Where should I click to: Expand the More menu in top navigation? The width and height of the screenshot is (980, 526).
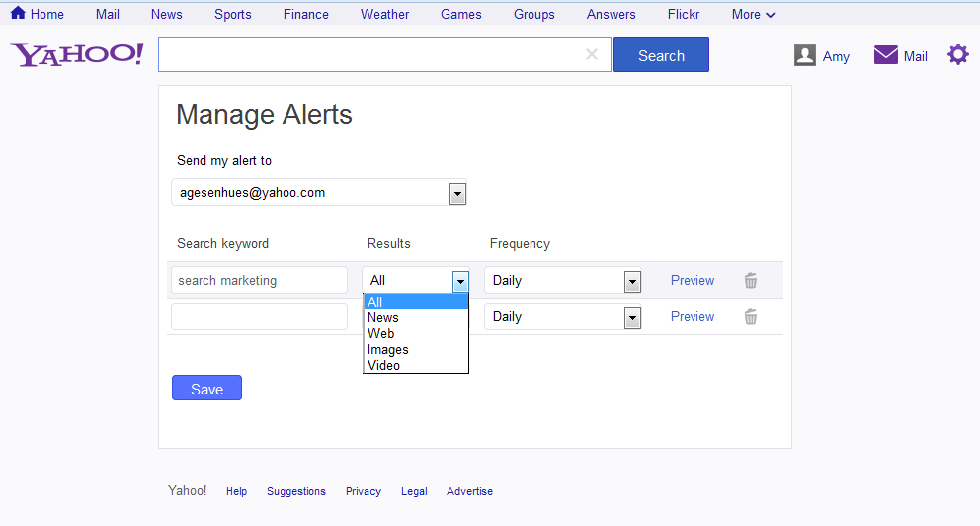click(x=753, y=14)
